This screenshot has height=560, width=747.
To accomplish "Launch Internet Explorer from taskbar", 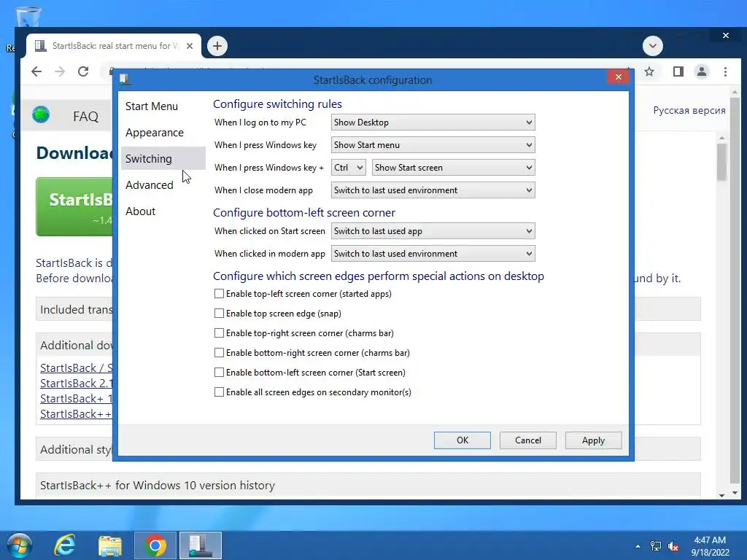I will tap(65, 545).
